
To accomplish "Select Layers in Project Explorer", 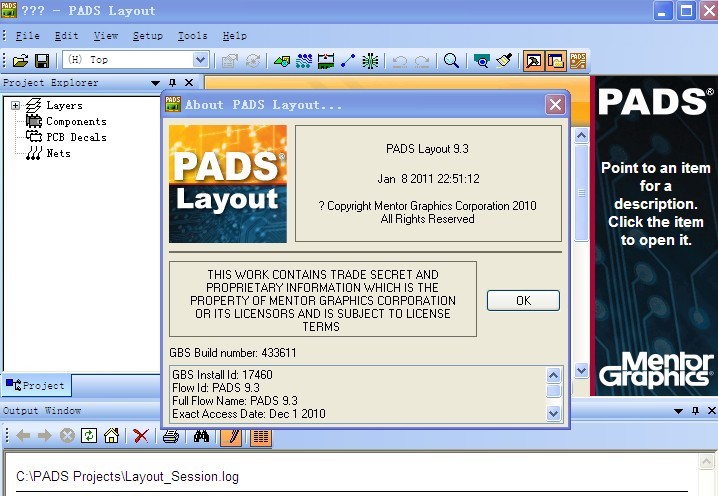I will [x=64, y=105].
